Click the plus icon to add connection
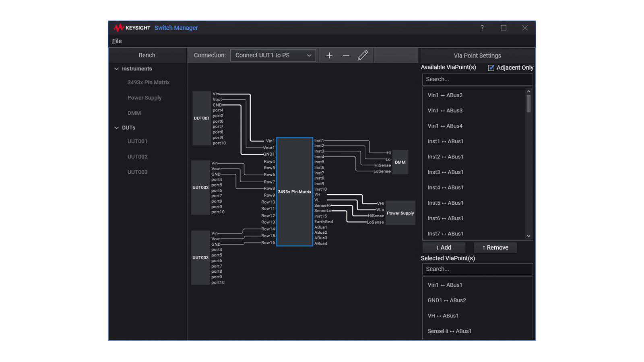Screen dimensions: 644x362 (x=329, y=56)
